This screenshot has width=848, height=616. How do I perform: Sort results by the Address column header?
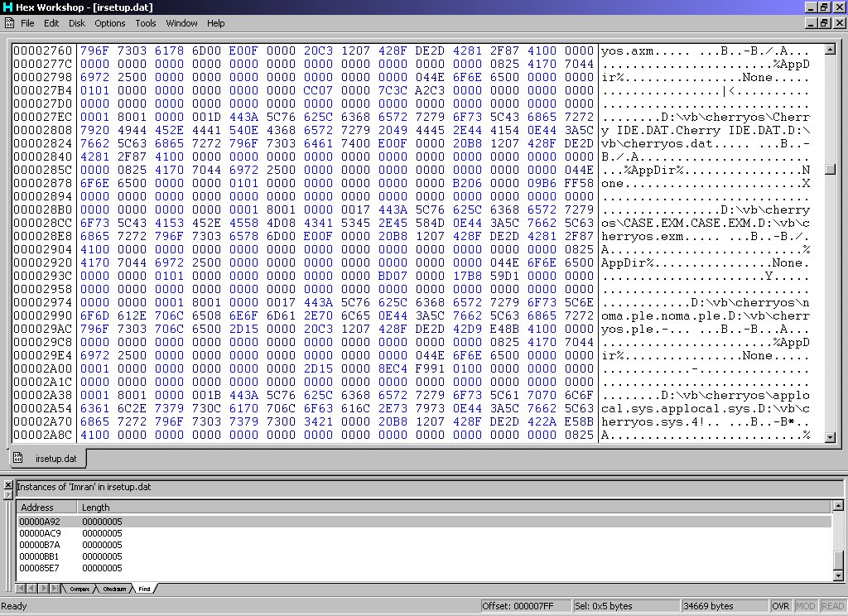46,508
